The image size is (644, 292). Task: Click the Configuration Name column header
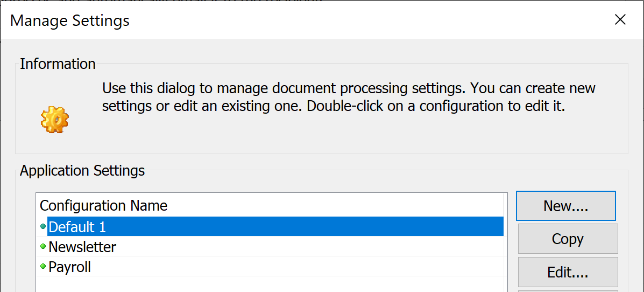point(104,206)
